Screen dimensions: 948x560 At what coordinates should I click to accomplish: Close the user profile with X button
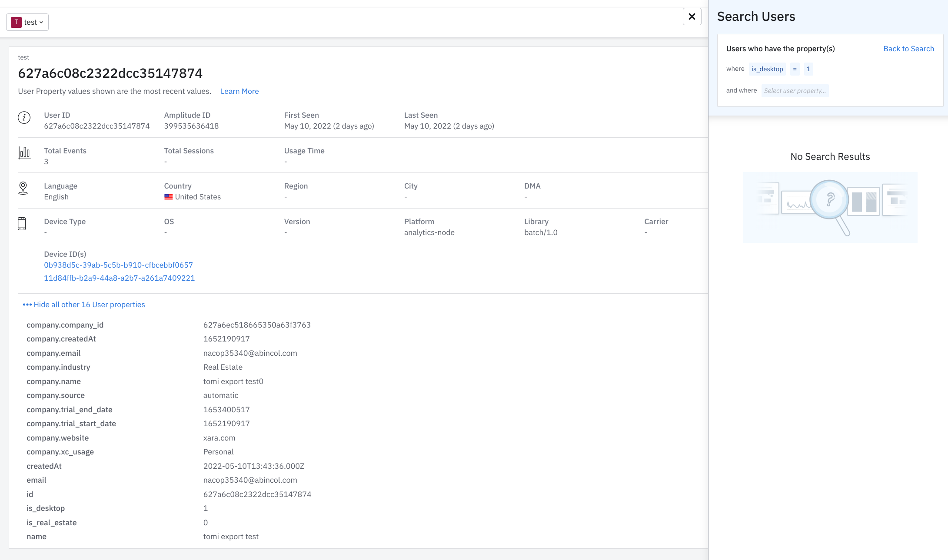[x=692, y=17]
